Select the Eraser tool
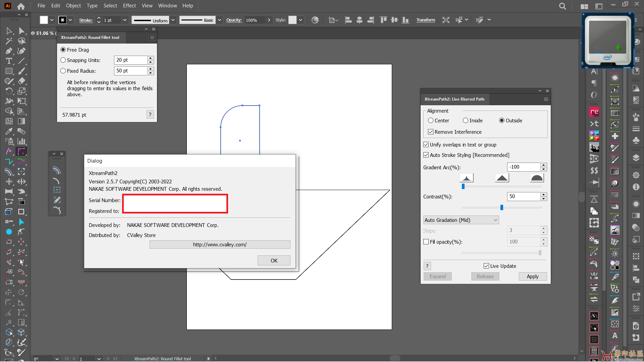644x362 pixels. point(21,81)
